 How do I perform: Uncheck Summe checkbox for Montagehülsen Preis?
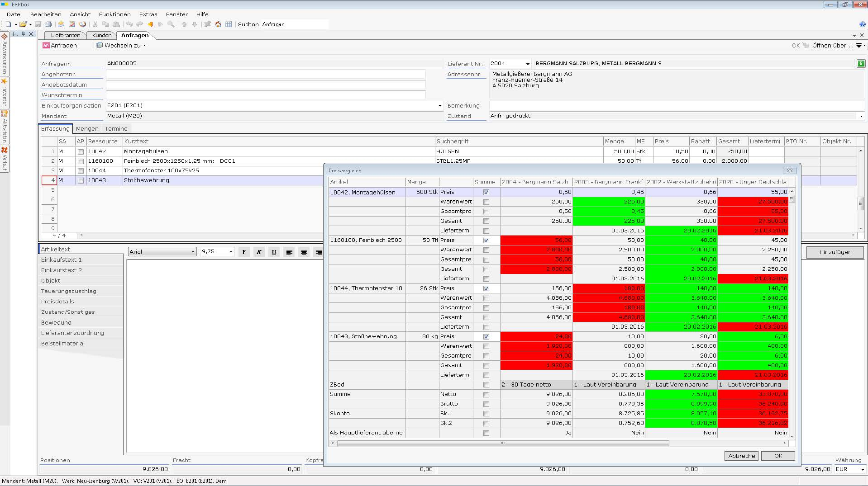coord(486,192)
